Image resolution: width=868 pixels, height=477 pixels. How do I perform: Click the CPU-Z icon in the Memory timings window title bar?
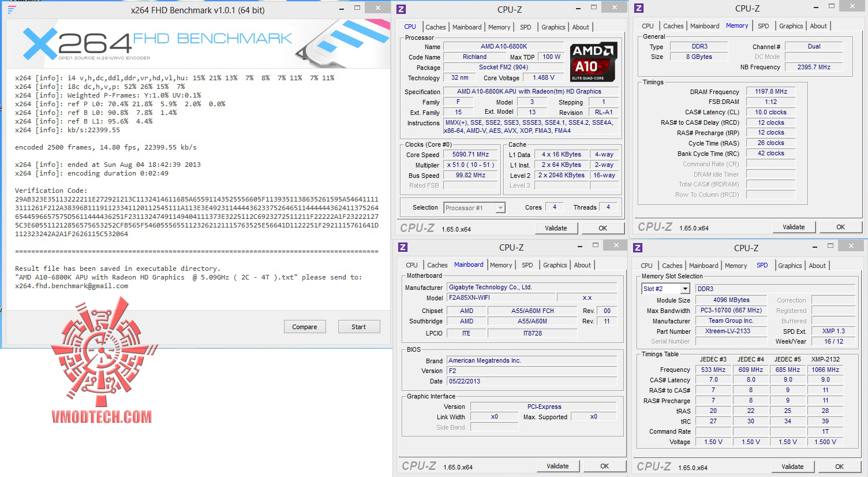click(639, 8)
